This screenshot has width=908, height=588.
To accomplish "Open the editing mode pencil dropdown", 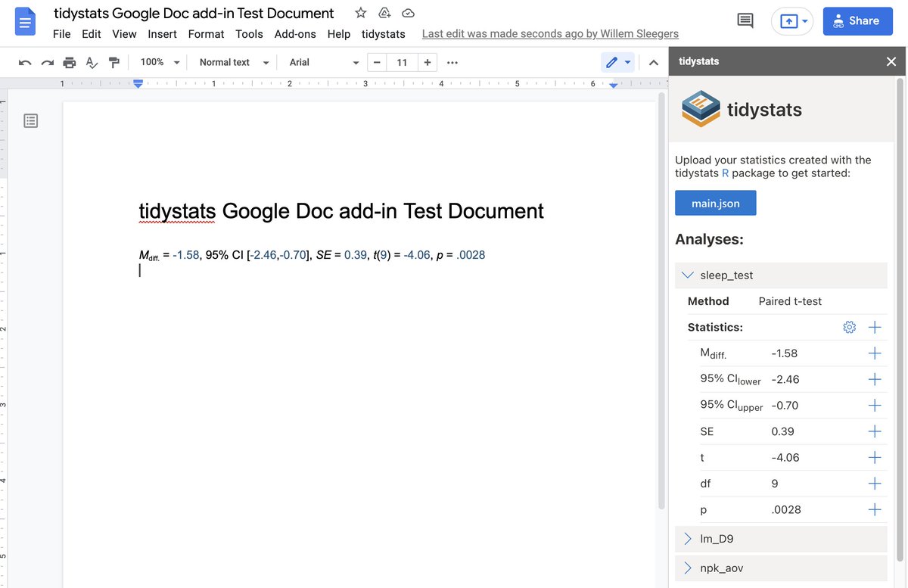I will point(617,62).
